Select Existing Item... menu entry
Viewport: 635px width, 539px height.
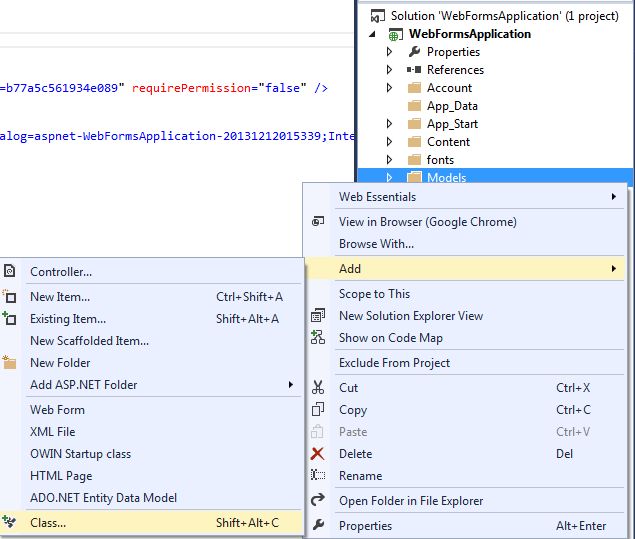tap(152, 319)
